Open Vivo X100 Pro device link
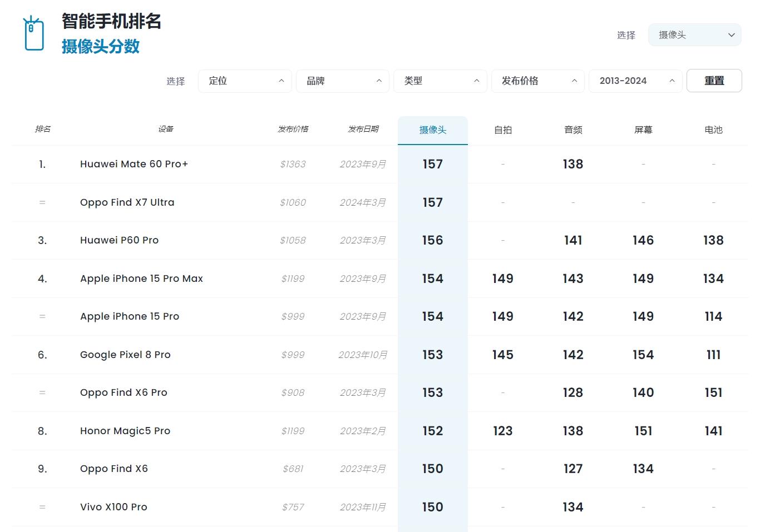The width and height of the screenshot is (765, 532). pyautogui.click(x=113, y=507)
